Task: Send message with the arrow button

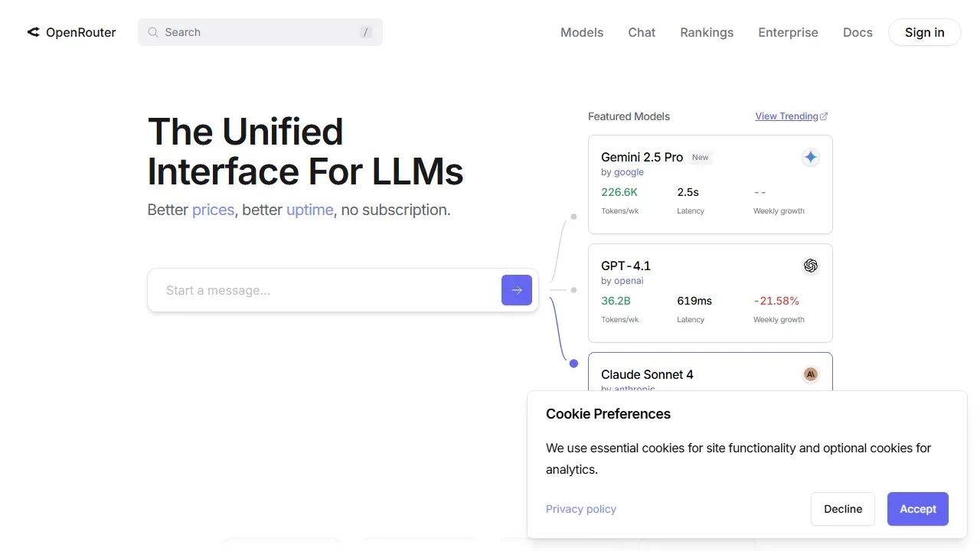Action: coord(517,290)
